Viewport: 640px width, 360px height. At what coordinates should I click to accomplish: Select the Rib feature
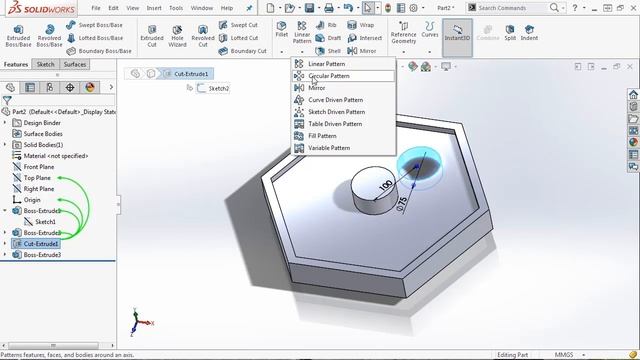point(326,25)
